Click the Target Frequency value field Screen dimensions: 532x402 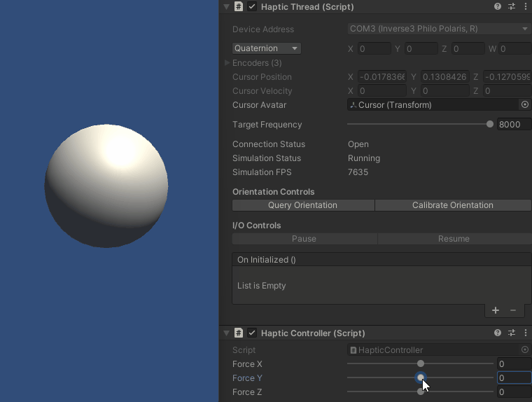tap(513, 125)
